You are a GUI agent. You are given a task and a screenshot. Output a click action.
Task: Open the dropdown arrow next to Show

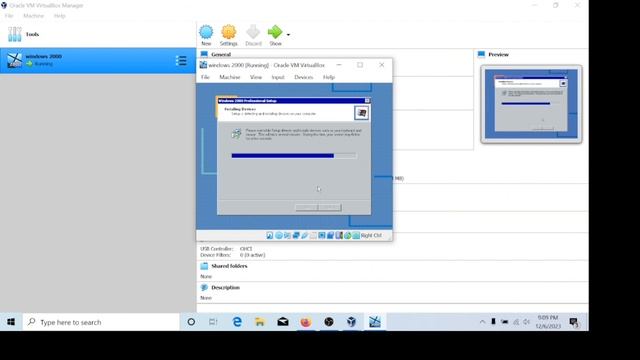click(x=288, y=35)
